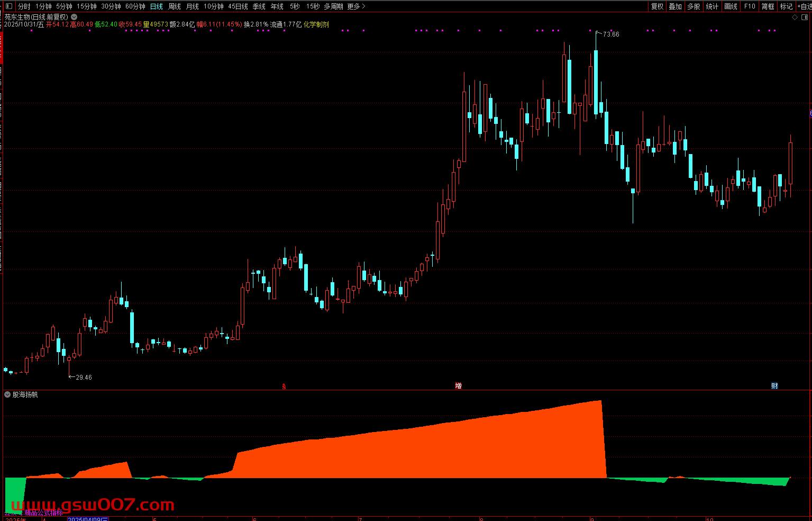The width and height of the screenshot is (812, 521).
Task: Switch to 60分钟 period tab
Action: [135, 6]
